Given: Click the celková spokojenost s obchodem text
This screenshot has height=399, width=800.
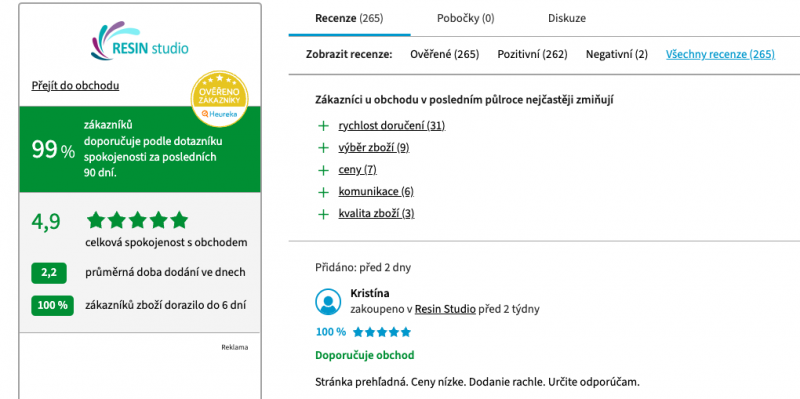Looking at the screenshot, I should (166, 242).
